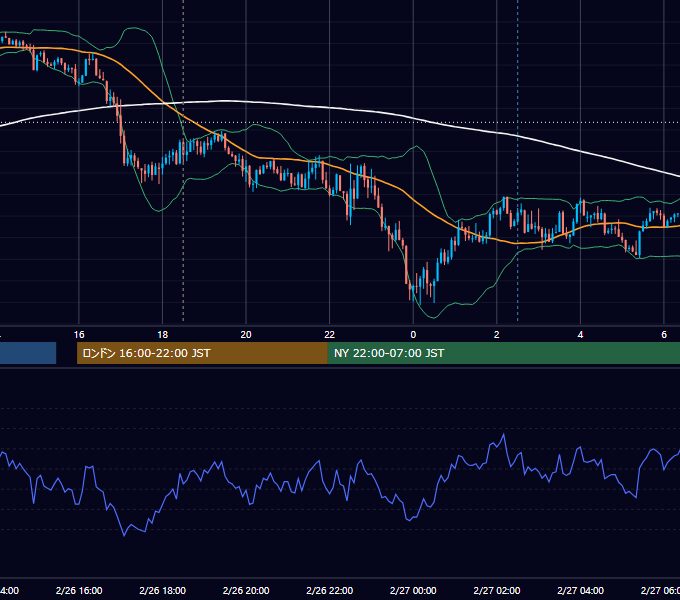Click the '2/27 00:00' oscillator axis label
Screen dimensions: 680x600
[x=413, y=590]
